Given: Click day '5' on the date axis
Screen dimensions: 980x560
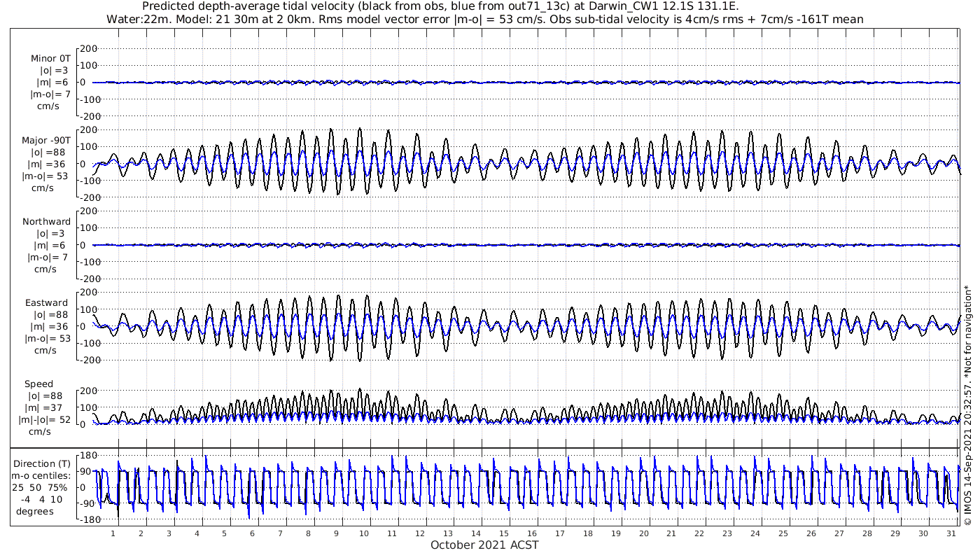Looking at the screenshot, I should pyautogui.click(x=224, y=533).
